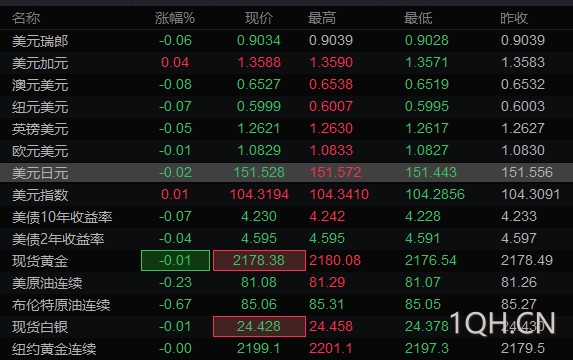Click 现货白银 high value 24.458
Image resolution: width=573 pixels, height=360 pixels.
click(x=331, y=326)
